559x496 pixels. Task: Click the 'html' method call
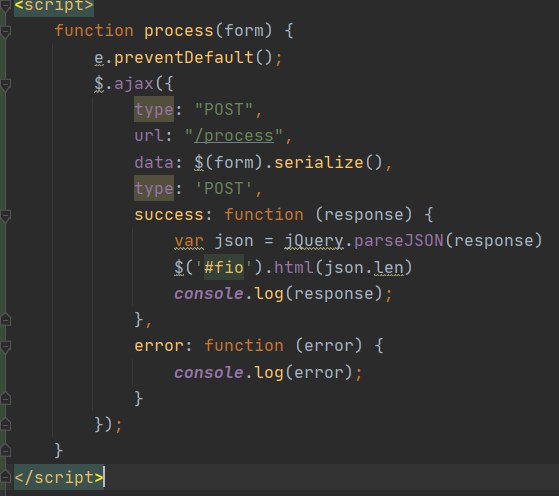293,267
